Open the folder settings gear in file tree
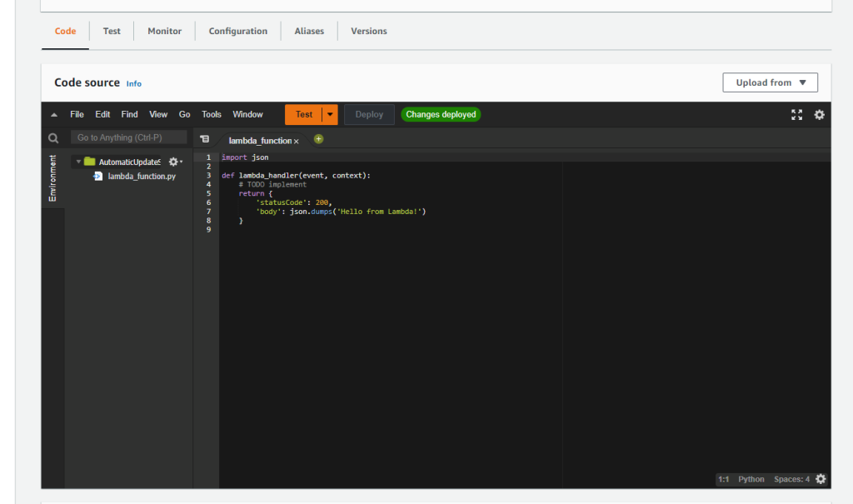 174,162
